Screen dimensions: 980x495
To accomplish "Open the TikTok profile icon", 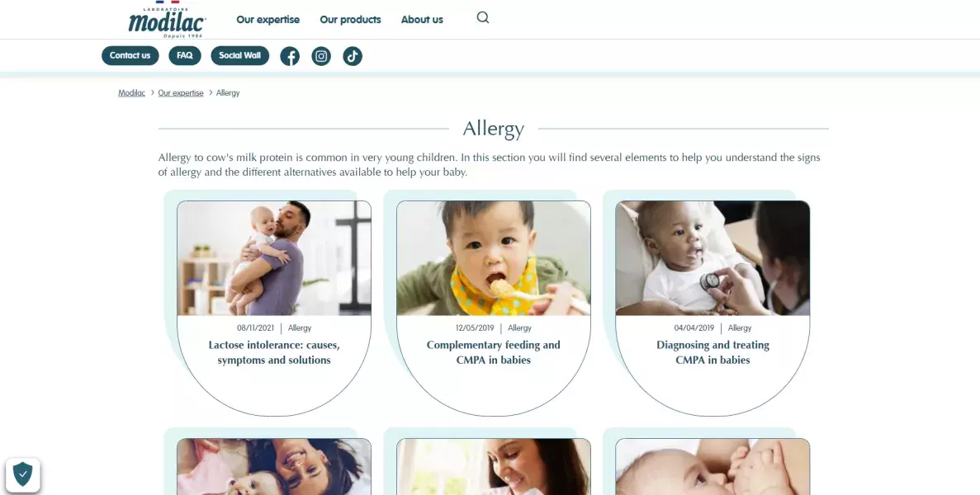I will [x=353, y=56].
